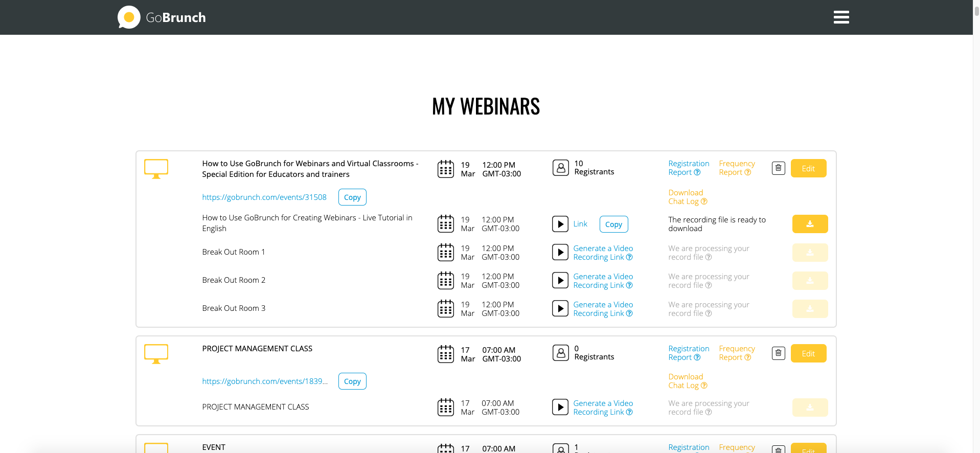The width and height of the screenshot is (980, 453).
Task: Click the person icon next to 10 Registrants
Action: point(561,168)
